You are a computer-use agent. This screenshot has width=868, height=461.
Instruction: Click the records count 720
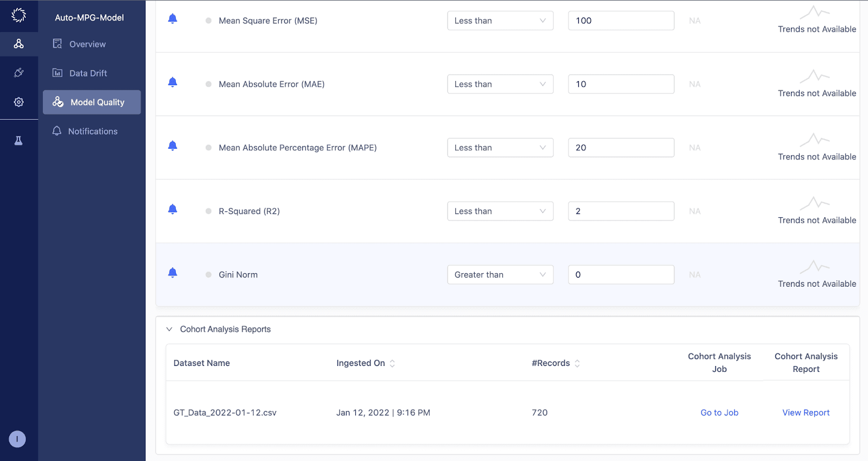[x=540, y=413]
